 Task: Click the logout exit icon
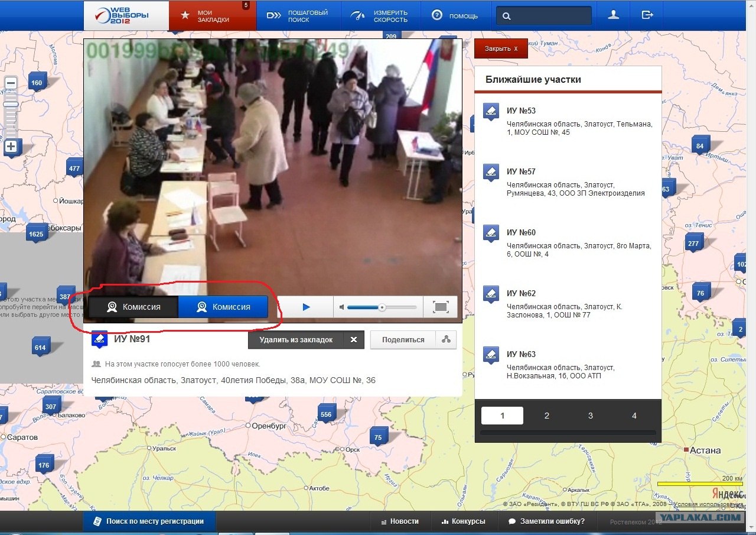647,15
